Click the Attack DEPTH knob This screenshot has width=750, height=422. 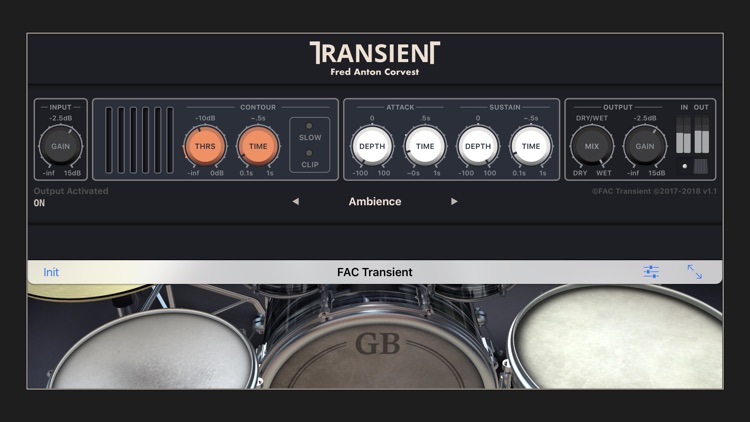point(372,146)
